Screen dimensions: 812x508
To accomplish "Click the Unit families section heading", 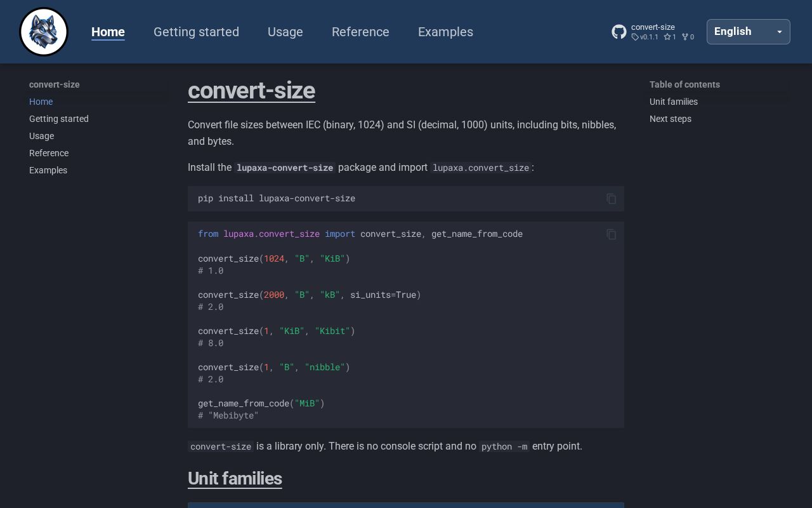I will [235, 479].
